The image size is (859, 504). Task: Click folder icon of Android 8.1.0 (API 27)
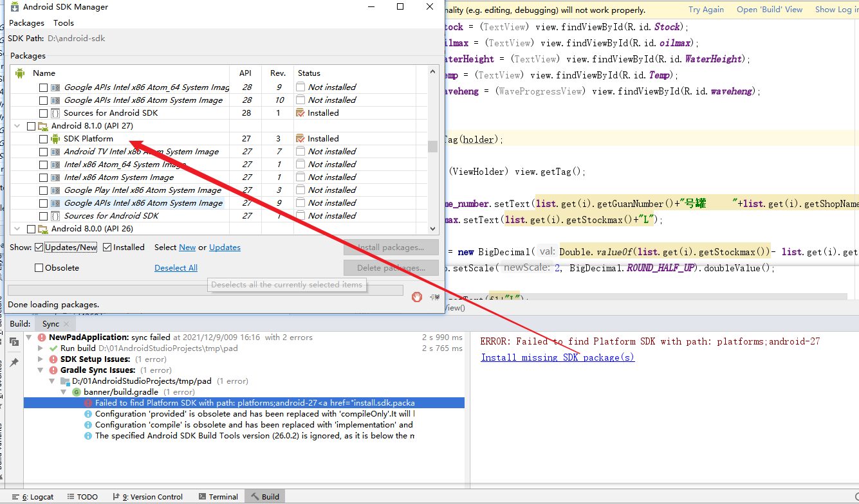(43, 126)
